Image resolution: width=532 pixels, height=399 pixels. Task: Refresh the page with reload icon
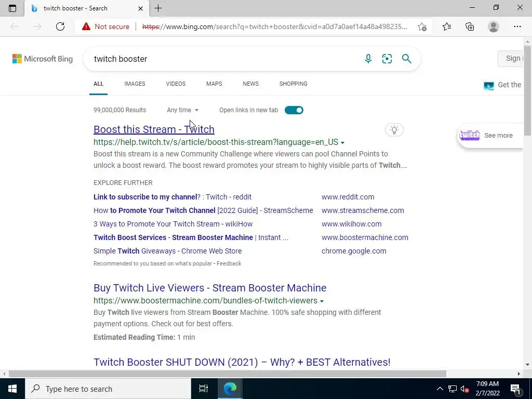[60, 26]
